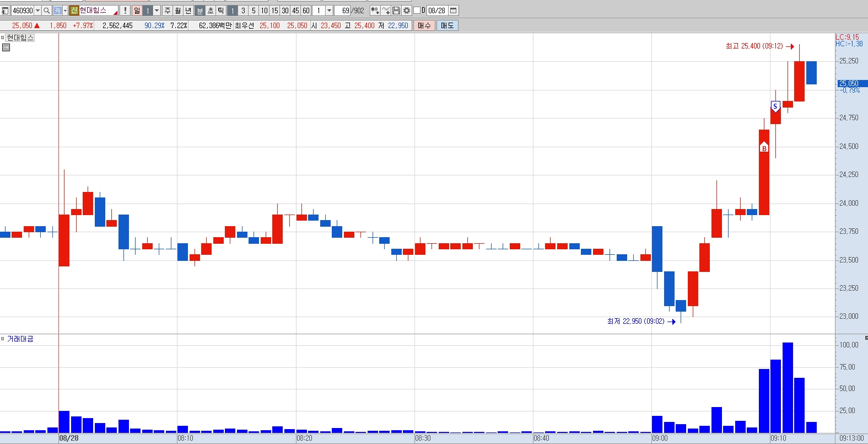
Task: Expand the custom interval dropdown after 60
Action: (329, 10)
